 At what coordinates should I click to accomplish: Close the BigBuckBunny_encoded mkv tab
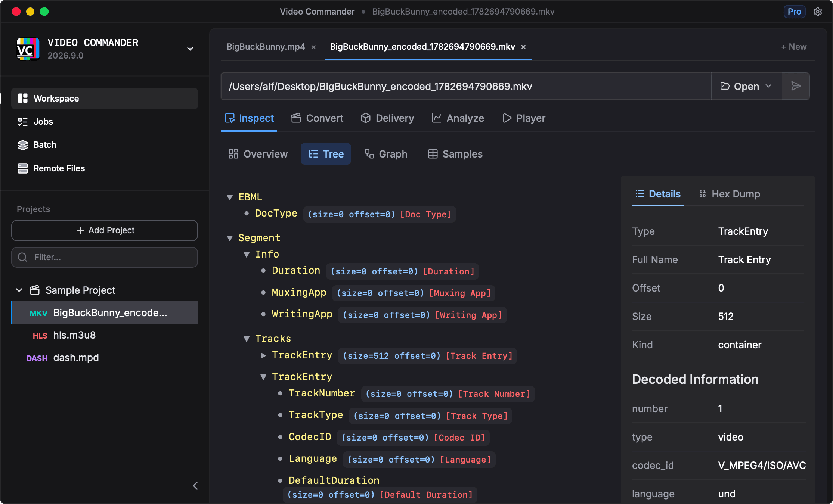coord(523,47)
